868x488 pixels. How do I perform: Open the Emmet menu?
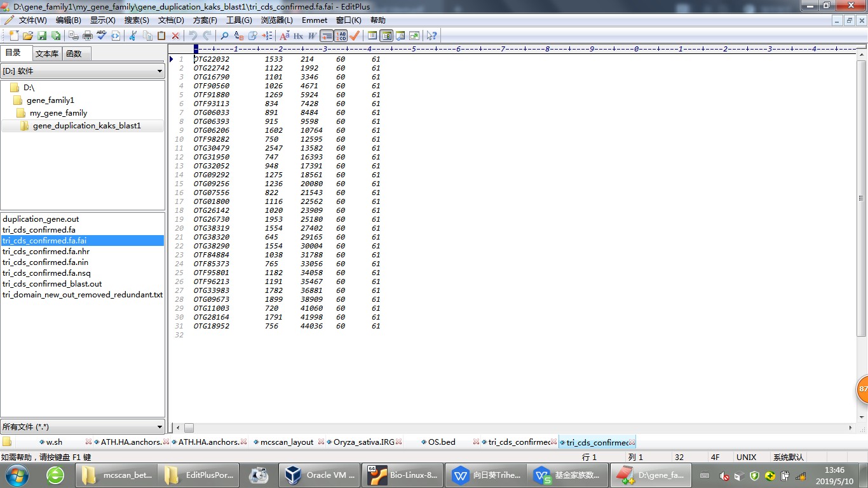pyautogui.click(x=315, y=20)
